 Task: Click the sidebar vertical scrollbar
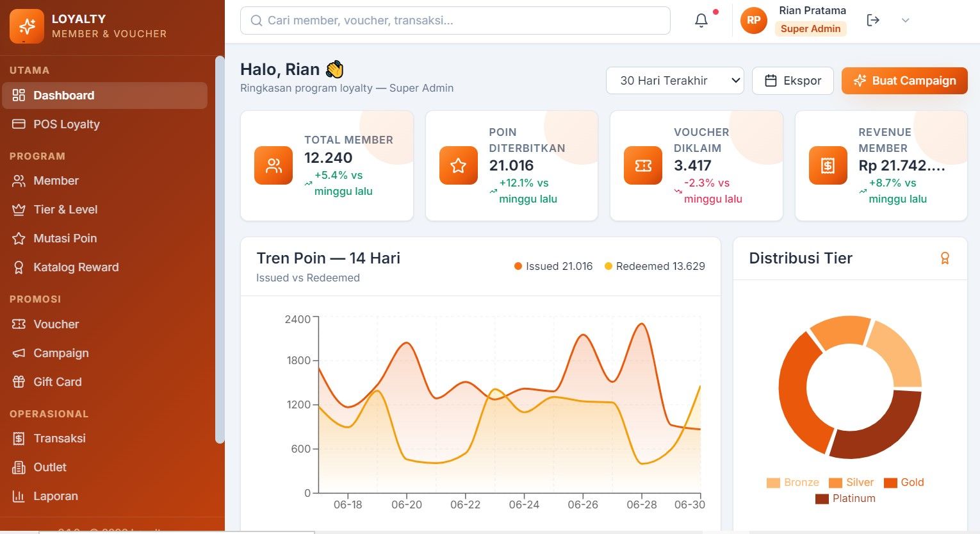pos(220,250)
